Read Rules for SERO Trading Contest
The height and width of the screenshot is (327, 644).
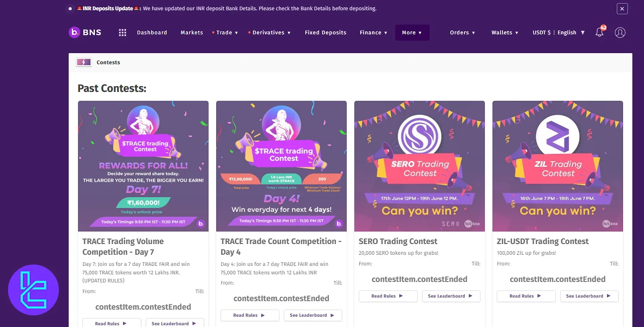(x=388, y=296)
